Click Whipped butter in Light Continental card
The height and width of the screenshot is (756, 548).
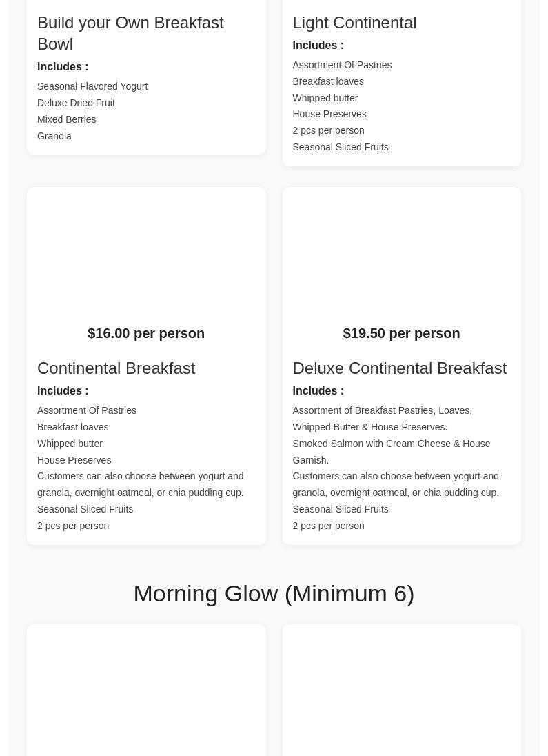coord(325,98)
